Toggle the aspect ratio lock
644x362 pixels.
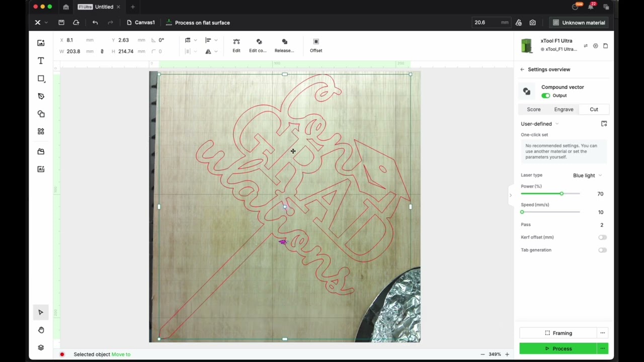(x=102, y=51)
